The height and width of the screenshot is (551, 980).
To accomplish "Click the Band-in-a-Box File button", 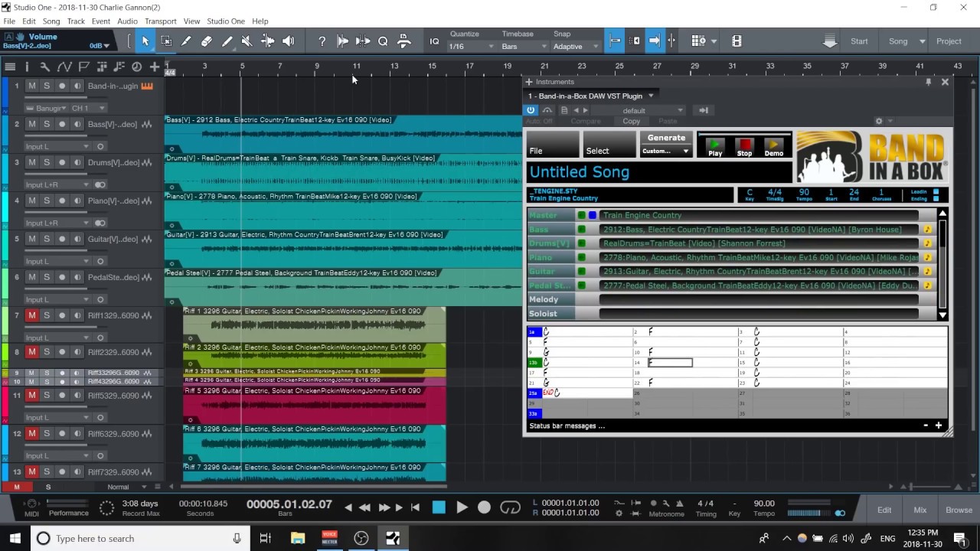I will [553, 144].
